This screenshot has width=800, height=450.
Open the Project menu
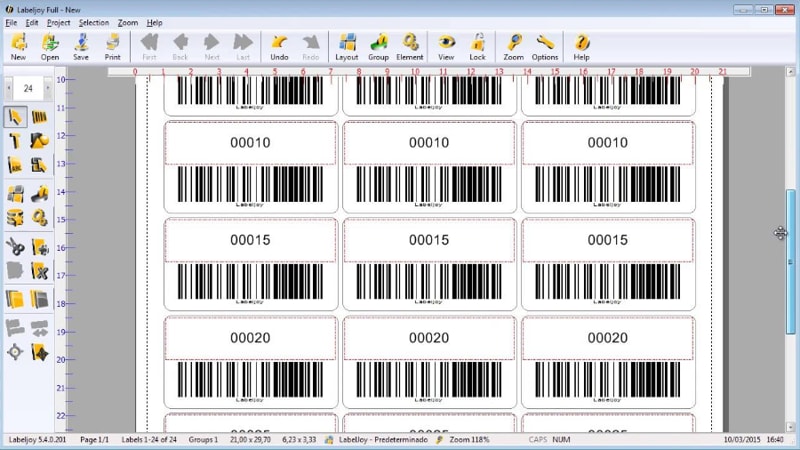coord(59,22)
